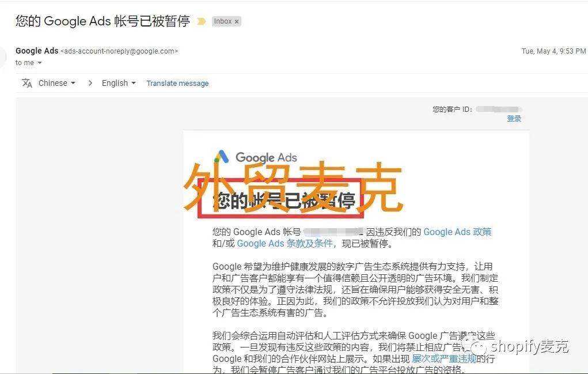
Task: Remove the Inbox label with its x
Action: coord(237,22)
